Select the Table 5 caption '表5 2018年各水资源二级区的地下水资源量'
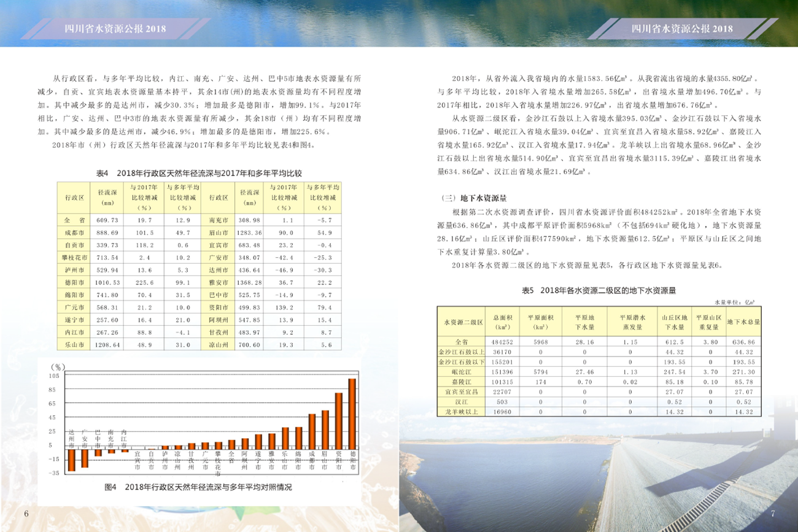 [599, 290]
